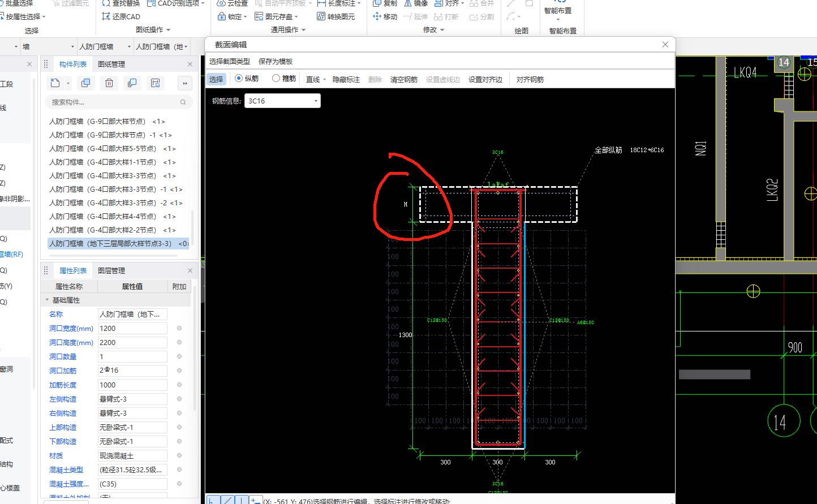Select the 打断 break tool

click(446, 16)
